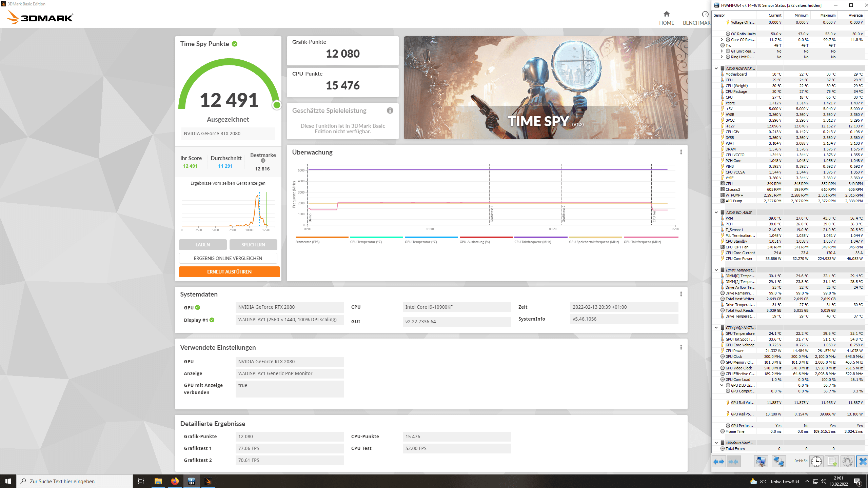Click HWiNFO sensor search monitor icon
Screen dimensions: 868x488
pos(761,462)
